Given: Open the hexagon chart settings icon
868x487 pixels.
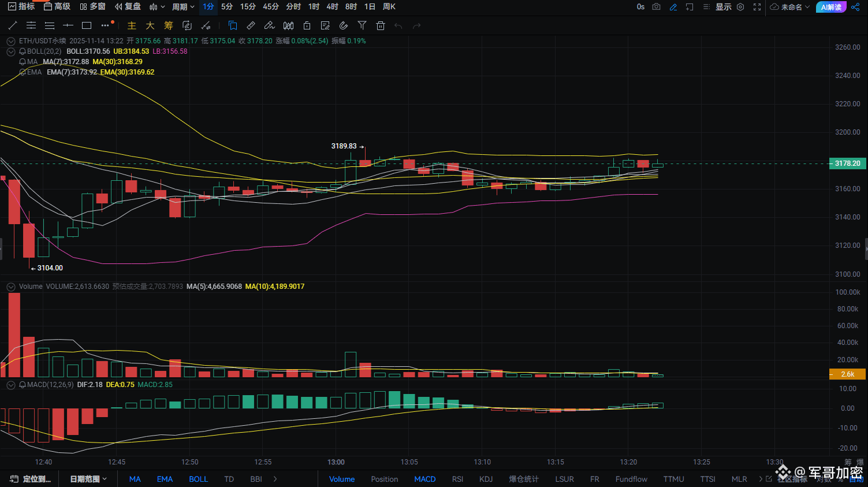Looking at the screenshot, I should (x=740, y=7).
